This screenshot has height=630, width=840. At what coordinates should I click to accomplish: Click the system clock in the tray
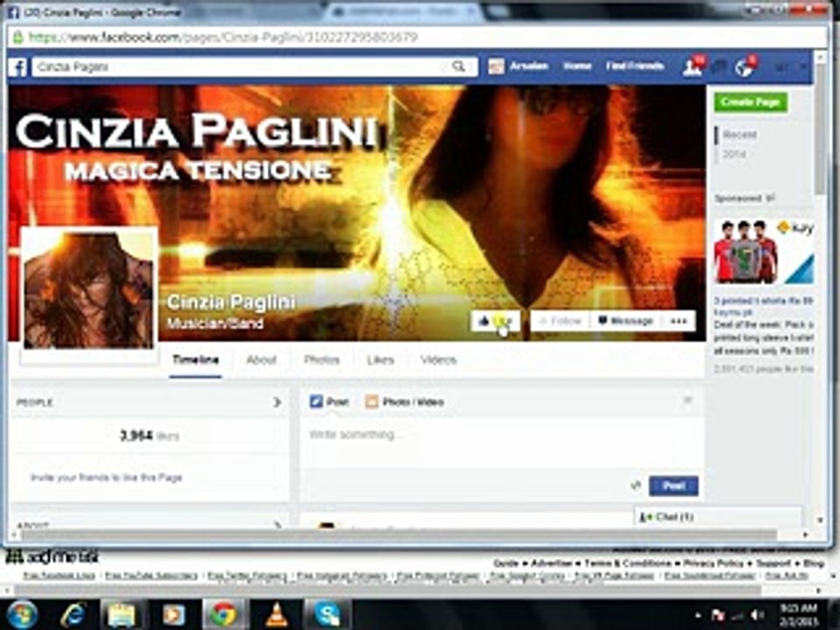tap(799, 614)
